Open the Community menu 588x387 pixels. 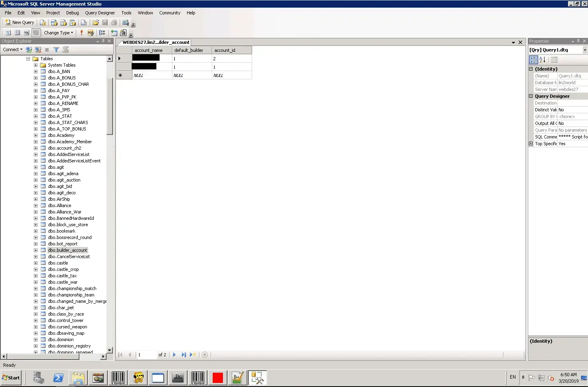click(170, 13)
